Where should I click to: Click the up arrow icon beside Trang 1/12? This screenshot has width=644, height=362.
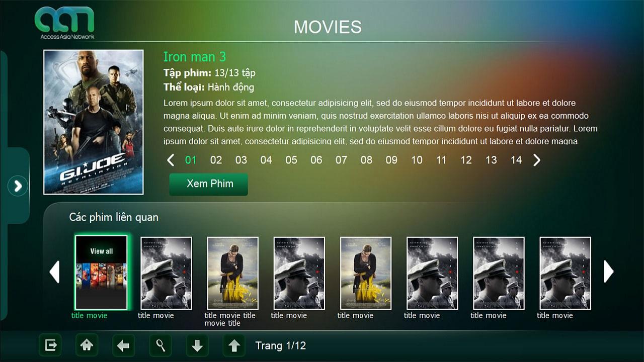pos(234,345)
